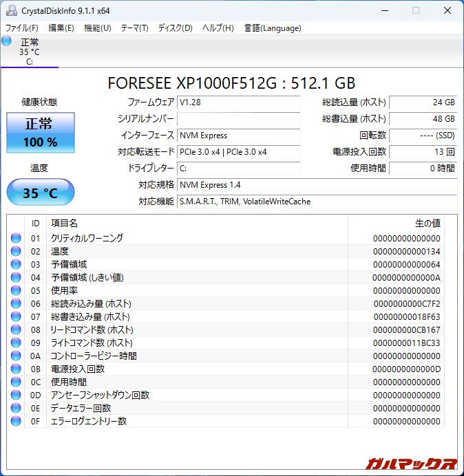Click status orb beside クリティカルワーニング row
Image resolution: width=464 pixels, height=476 pixels.
(x=16, y=239)
